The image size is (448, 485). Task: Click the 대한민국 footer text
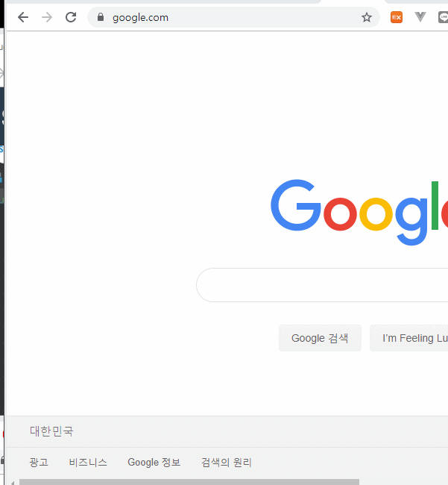[51, 431]
